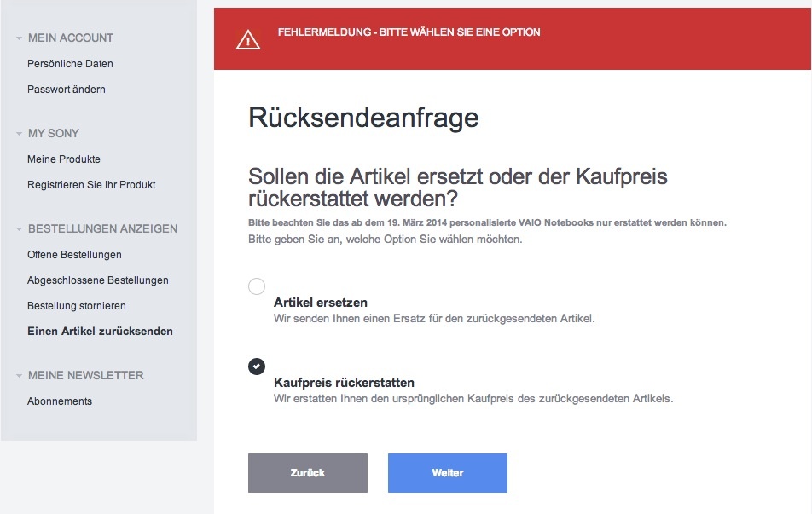Viewport: 812px width, 514px height.
Task: Select the Artikel ersetzen radio button
Action: 257,286
